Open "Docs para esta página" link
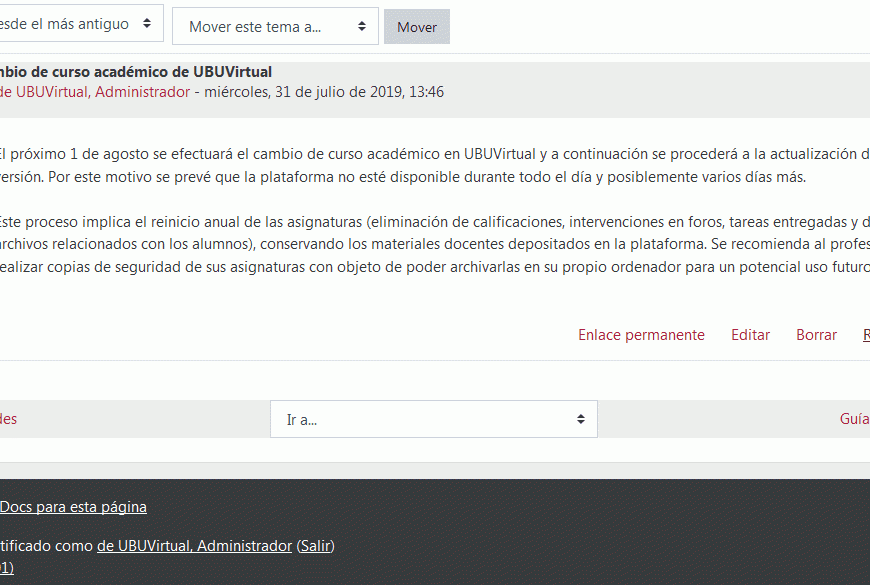The height and width of the screenshot is (585, 870). (x=73, y=507)
